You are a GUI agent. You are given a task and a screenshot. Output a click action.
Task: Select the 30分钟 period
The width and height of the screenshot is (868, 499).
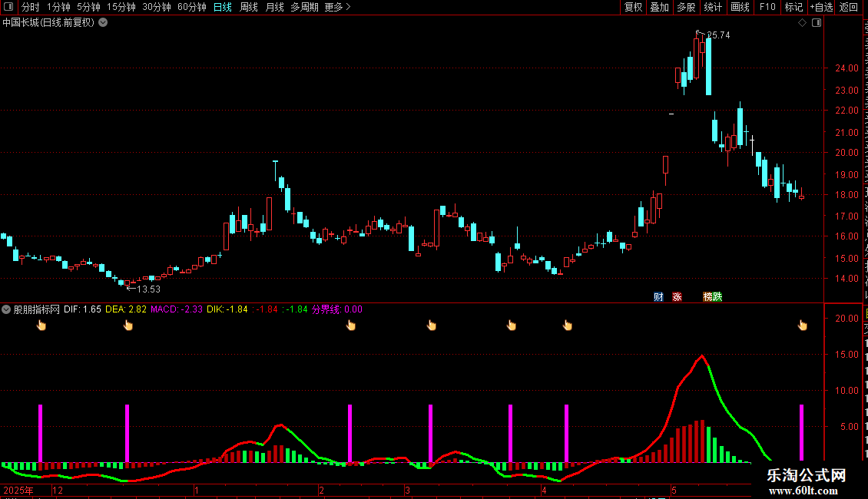point(157,7)
